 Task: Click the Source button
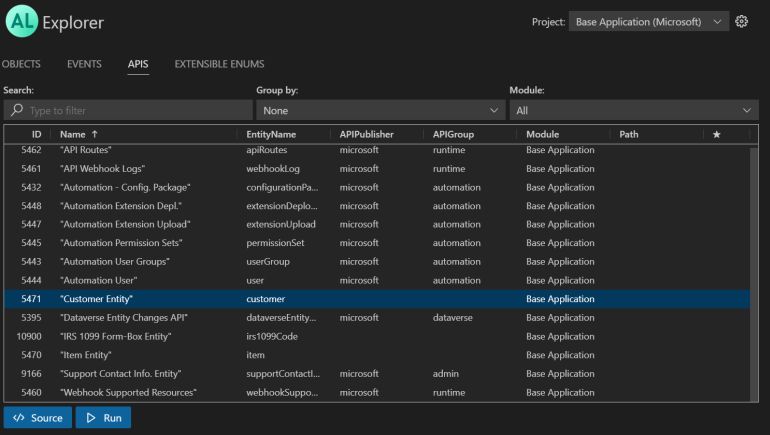click(38, 417)
